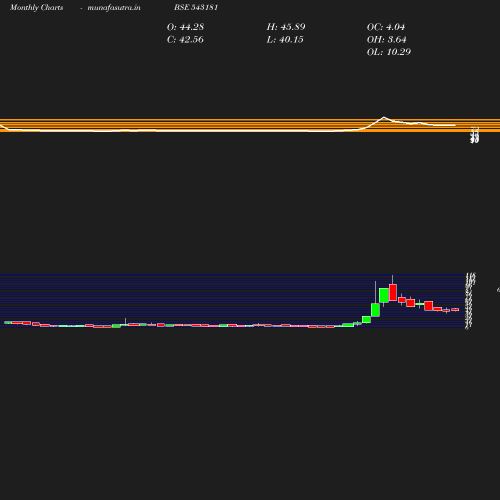Click the peak of the white indicator line

[x=384, y=117]
